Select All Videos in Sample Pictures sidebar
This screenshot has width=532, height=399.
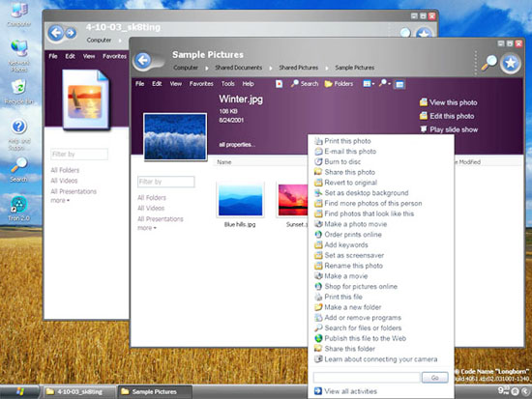(151, 208)
